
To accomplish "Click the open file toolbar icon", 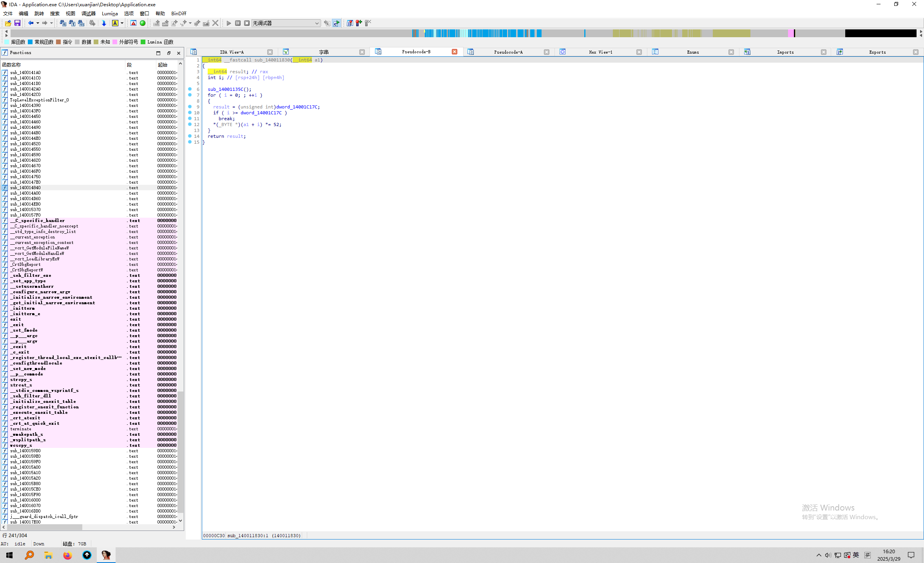I will pos(8,23).
